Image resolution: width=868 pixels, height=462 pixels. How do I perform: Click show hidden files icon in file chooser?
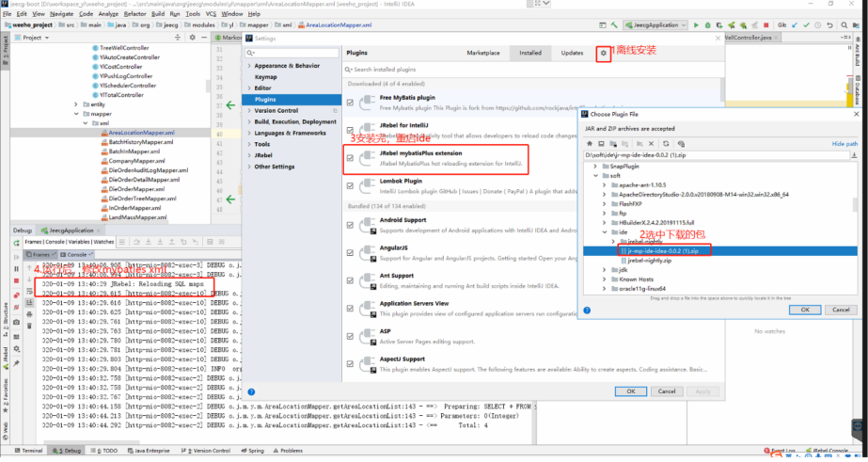[682, 143]
